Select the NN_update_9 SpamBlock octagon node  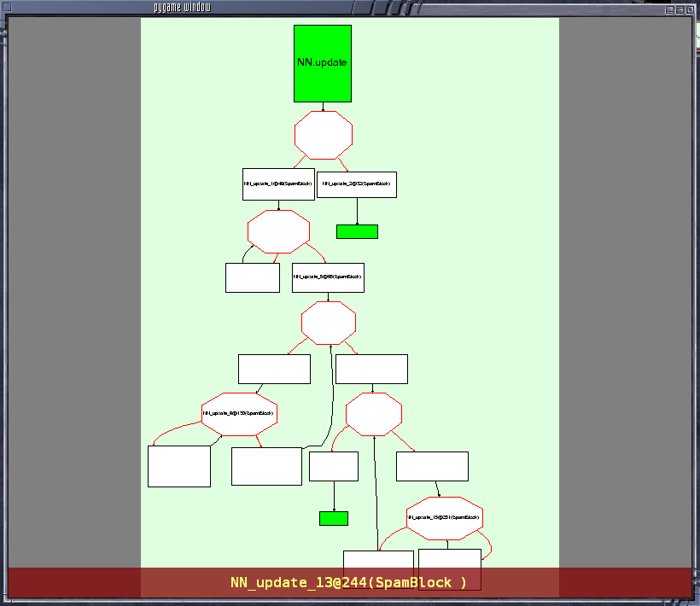[239, 414]
